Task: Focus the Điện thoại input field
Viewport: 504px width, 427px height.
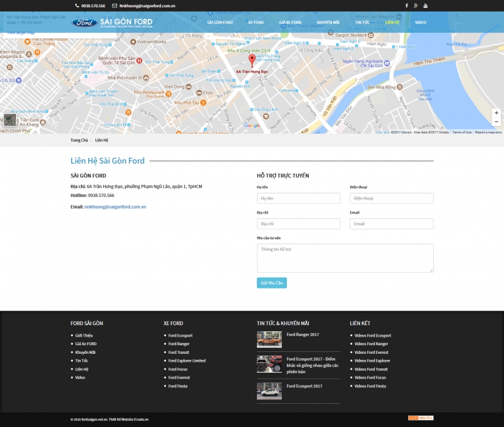Action: [392, 198]
